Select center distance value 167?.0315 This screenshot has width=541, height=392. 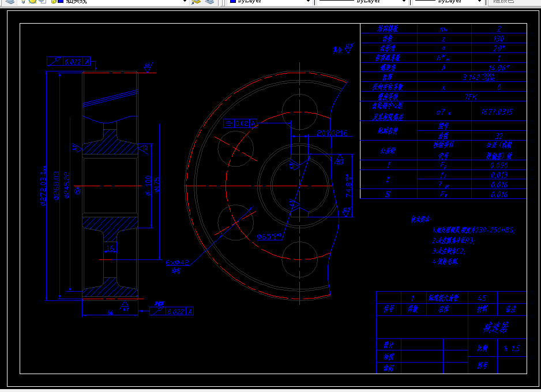point(497,112)
